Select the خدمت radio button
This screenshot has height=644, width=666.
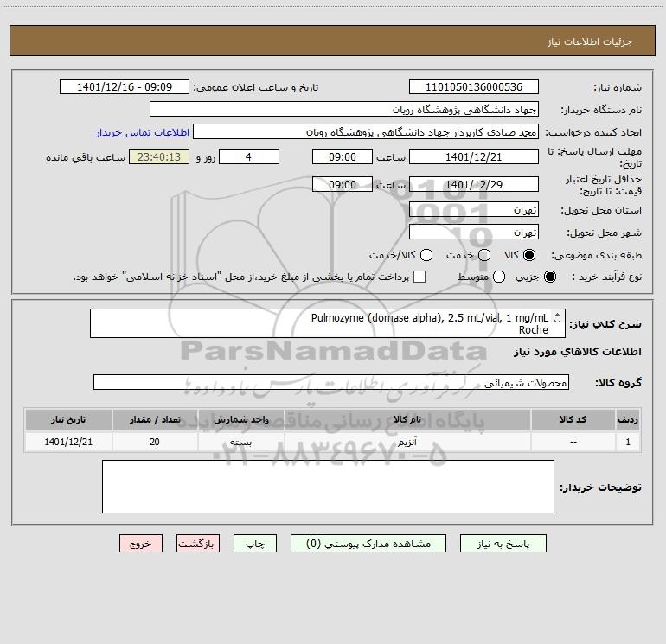[x=484, y=255]
